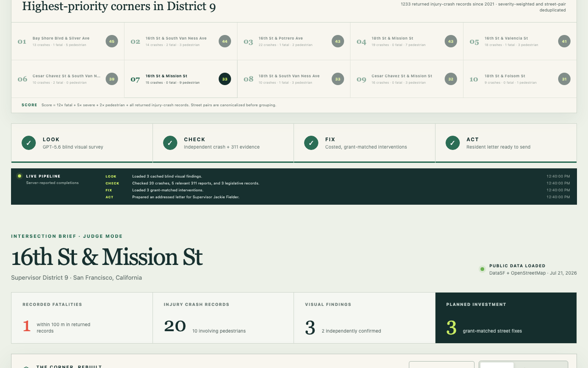Open the Cesar Chavez St & Mission St card
Screen dimensions: 588x368
tap(407, 79)
